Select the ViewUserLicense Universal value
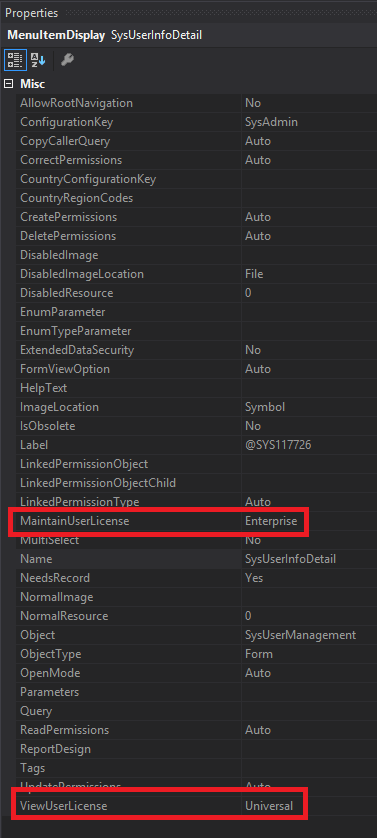 tap(269, 806)
